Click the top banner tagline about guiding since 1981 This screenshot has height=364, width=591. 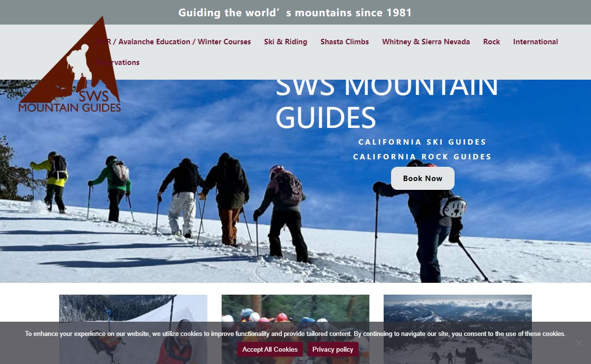[x=295, y=12]
